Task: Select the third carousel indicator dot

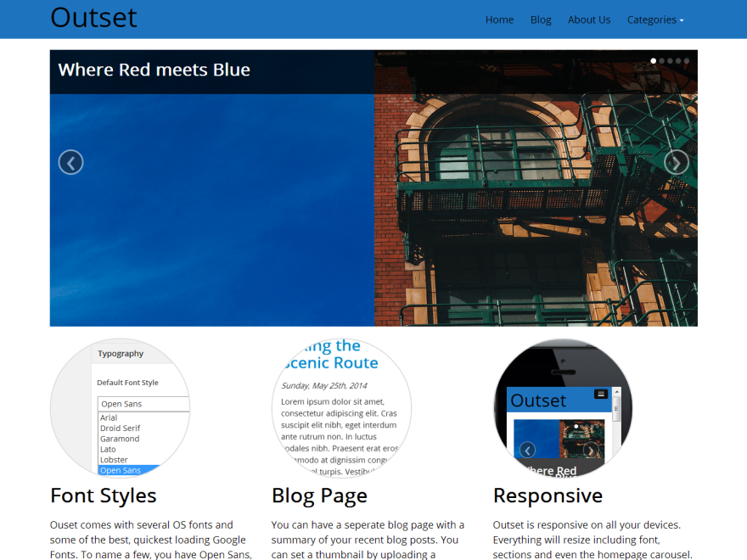Action: (670, 61)
